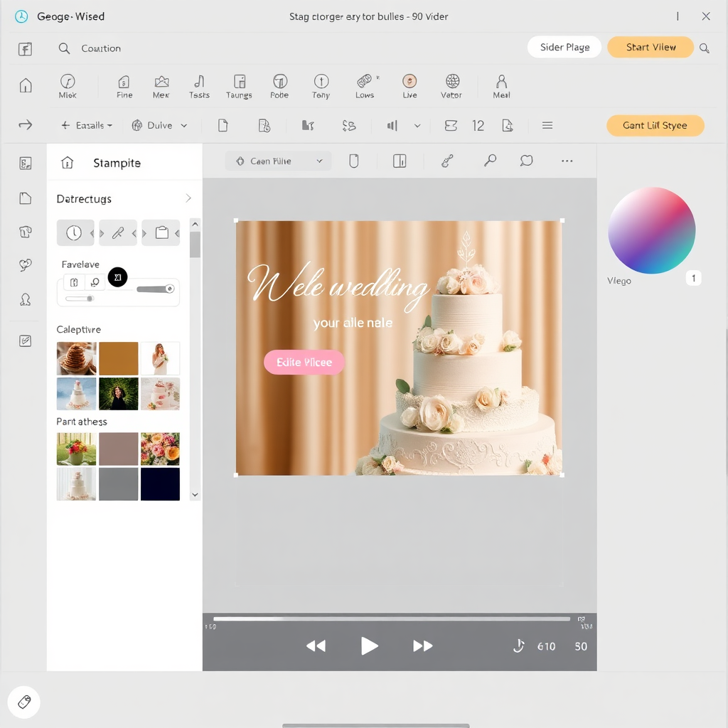Click the split layout icon above canvas
The height and width of the screenshot is (728, 728).
point(400,161)
